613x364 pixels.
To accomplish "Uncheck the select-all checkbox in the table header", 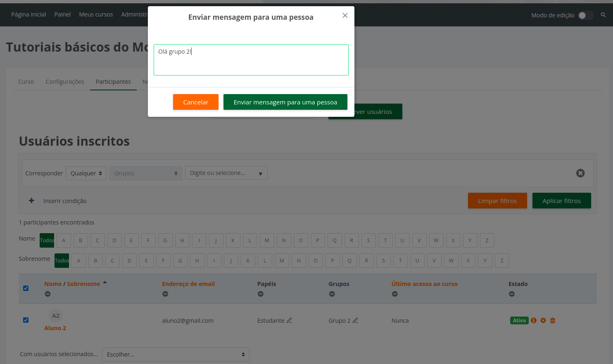I will point(26,288).
